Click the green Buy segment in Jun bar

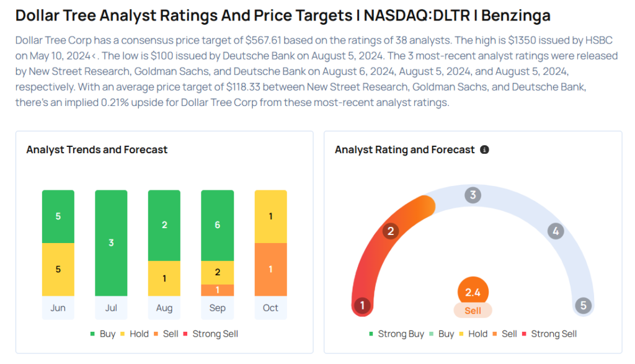pos(58,216)
